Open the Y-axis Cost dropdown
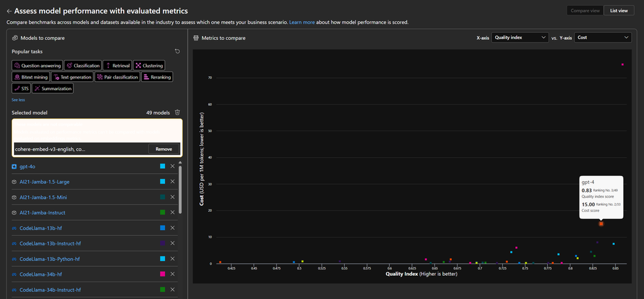Viewport: 644px width, 299px height. tap(603, 37)
